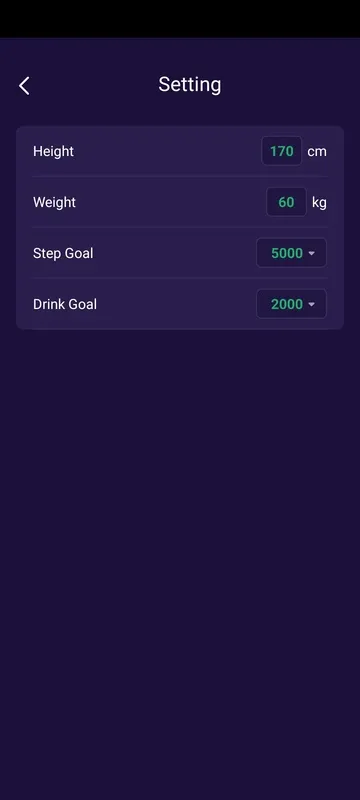This screenshot has width=360, height=800.
Task: Select the Weight row label
Action: pos(55,202)
